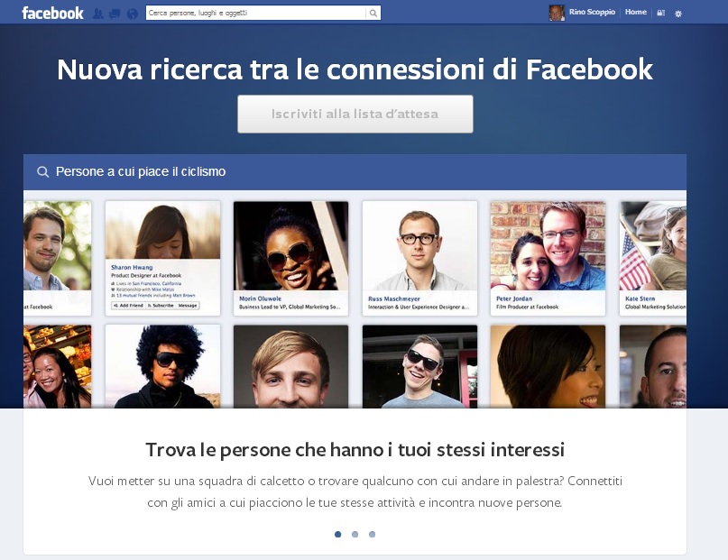Open notifications globe icon

pos(133,14)
